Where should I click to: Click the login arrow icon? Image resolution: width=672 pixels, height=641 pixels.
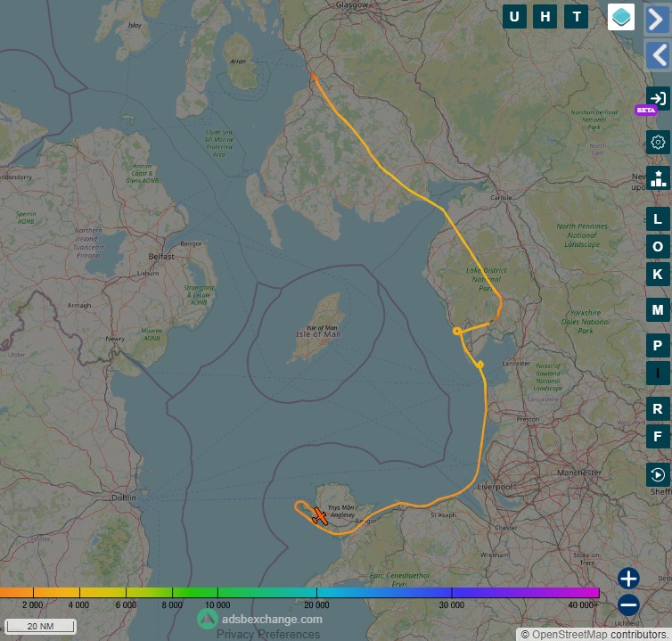[x=658, y=99]
